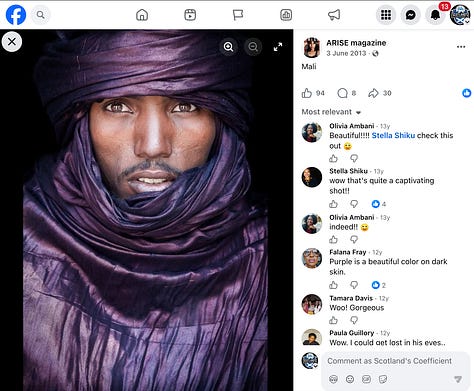Open Olivia Ambani's name on Beautiful comment
474x391 pixels.
352,126
